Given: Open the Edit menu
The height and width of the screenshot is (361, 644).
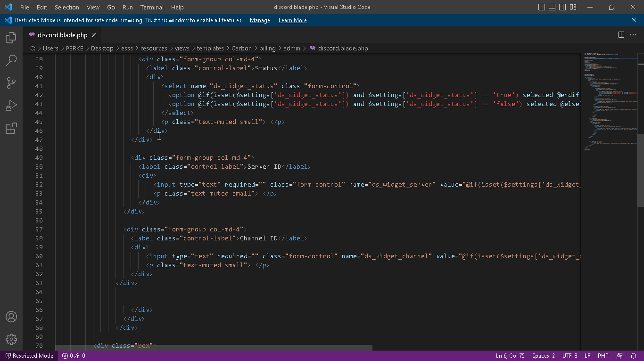Looking at the screenshot, I should point(42,7).
